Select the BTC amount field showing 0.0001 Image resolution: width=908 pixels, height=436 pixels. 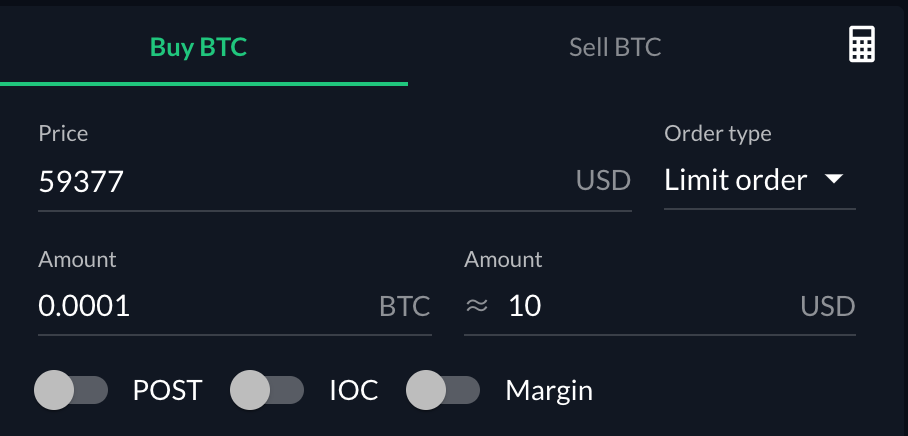(235, 306)
